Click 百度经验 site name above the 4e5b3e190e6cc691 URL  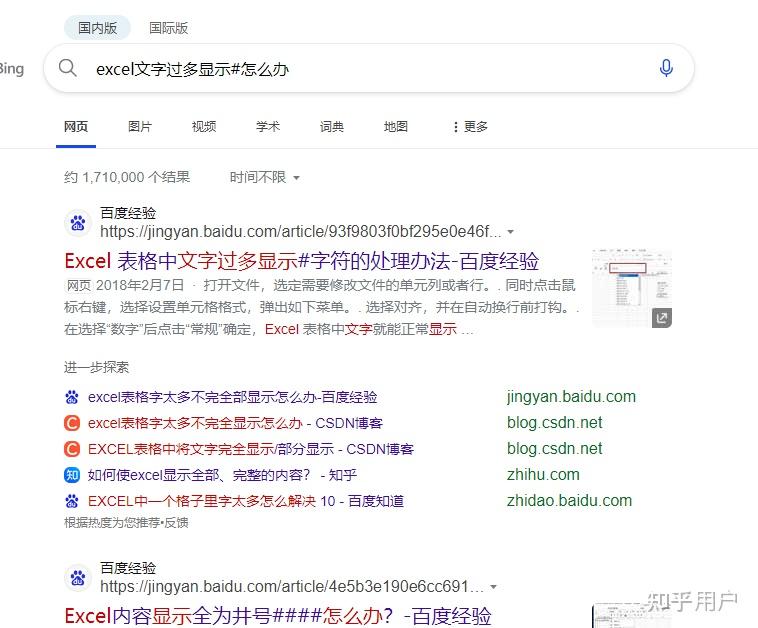pyautogui.click(x=128, y=568)
